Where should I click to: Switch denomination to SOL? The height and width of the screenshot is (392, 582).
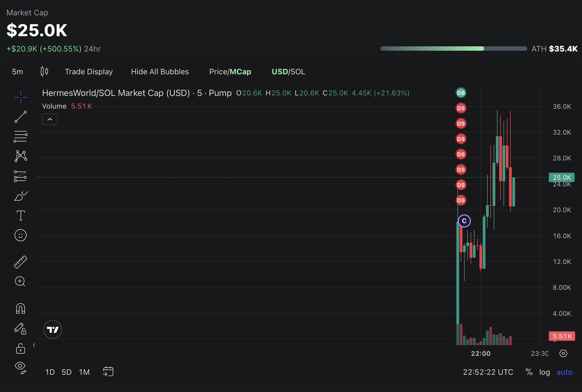pos(298,72)
